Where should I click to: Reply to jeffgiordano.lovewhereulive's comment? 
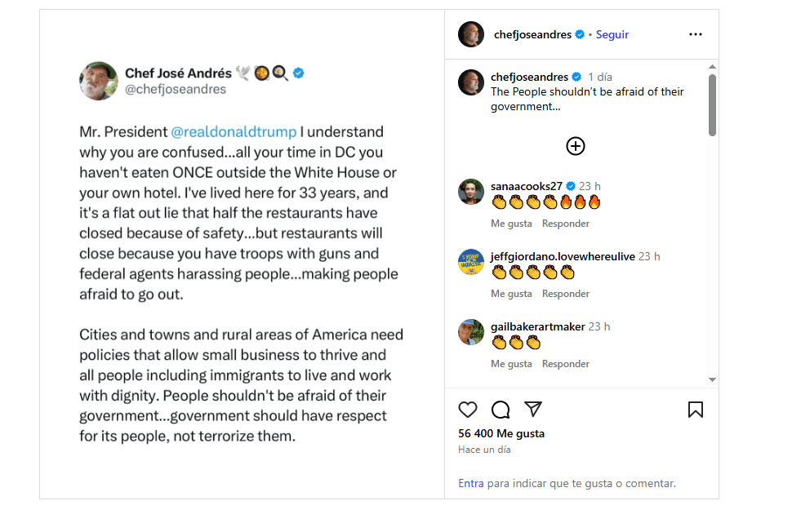click(x=566, y=294)
